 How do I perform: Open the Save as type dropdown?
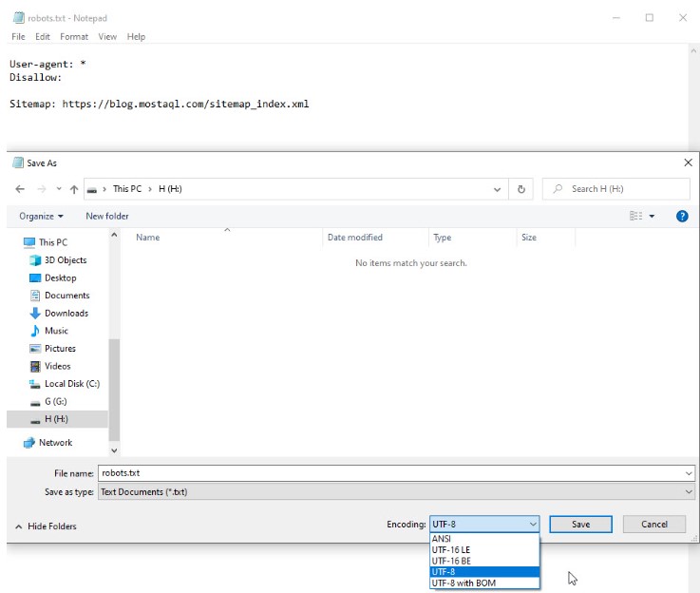396,492
